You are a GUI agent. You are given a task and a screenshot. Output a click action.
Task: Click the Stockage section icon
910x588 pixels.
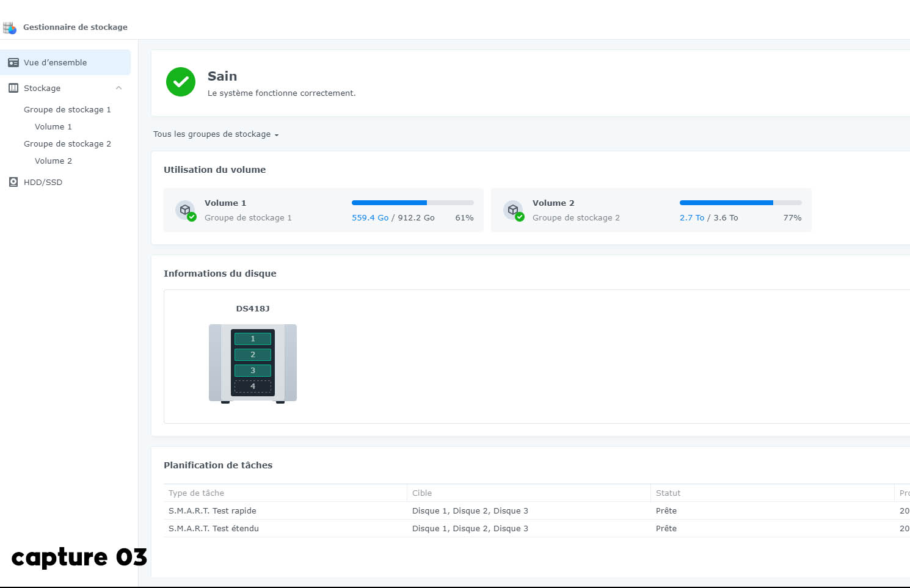13,89
